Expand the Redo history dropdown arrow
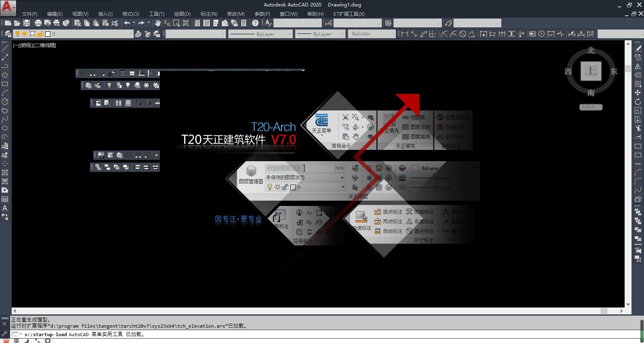 point(149,23)
